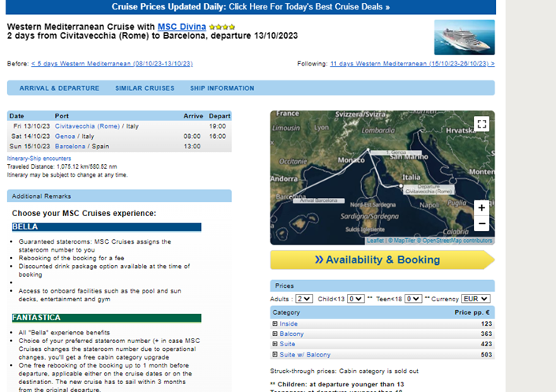This screenshot has height=392, width=556.
Task: Zoom in on the route map
Action: (x=482, y=208)
